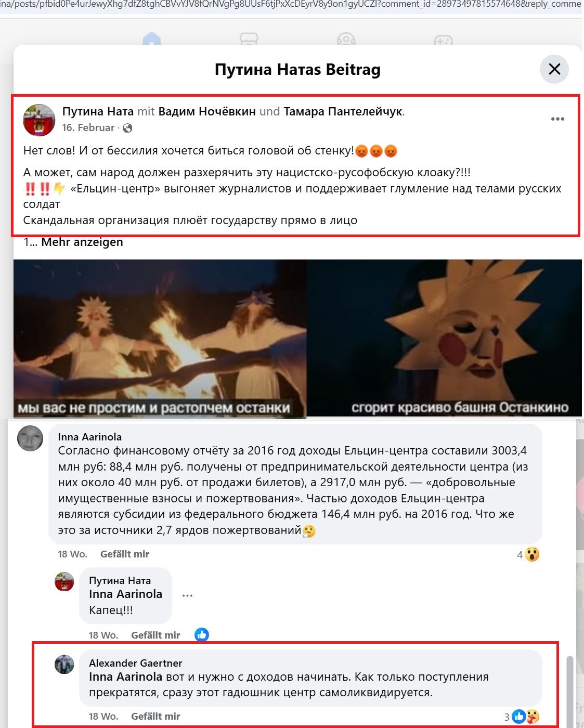Viewport: 584px width, 728px height.
Task: View the wow reaction on Inna's comment
Action: tap(531, 554)
